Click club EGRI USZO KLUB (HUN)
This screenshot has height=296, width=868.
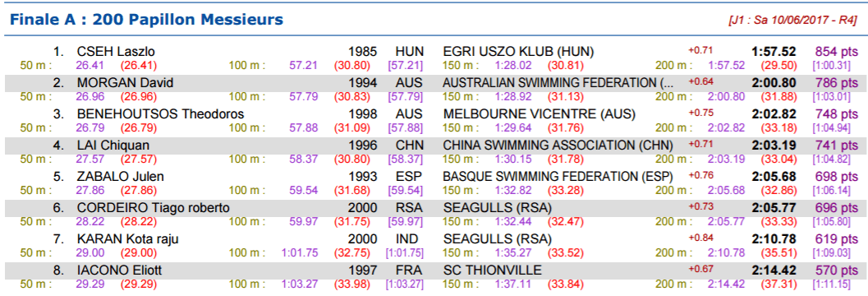point(518,52)
